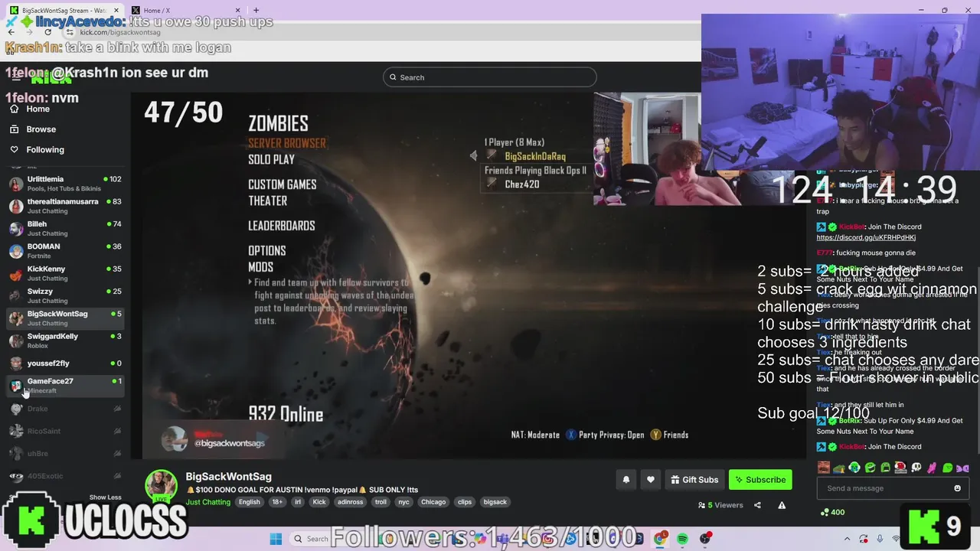The width and height of the screenshot is (980, 551).
Task: Click the English tag
Action: click(249, 502)
